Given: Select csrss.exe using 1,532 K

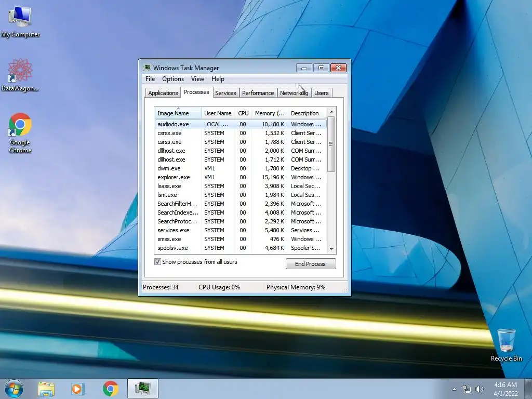Looking at the screenshot, I should tap(241, 133).
